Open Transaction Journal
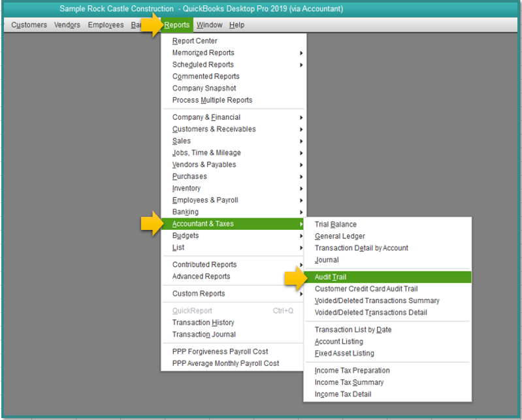522x420 pixels. coord(233,334)
